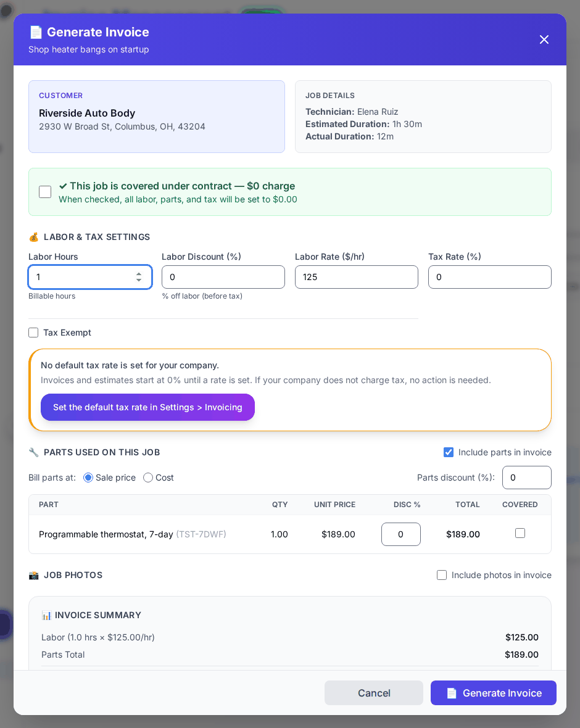
Task: Check the covered under contract checkbox
Action: click(x=45, y=192)
